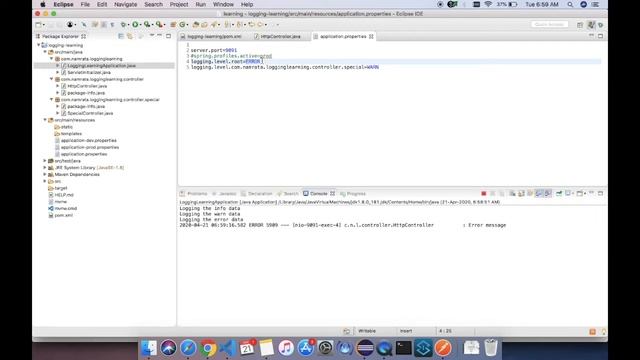Click the Writable status bar entry
640x360 pixels.
(367, 331)
